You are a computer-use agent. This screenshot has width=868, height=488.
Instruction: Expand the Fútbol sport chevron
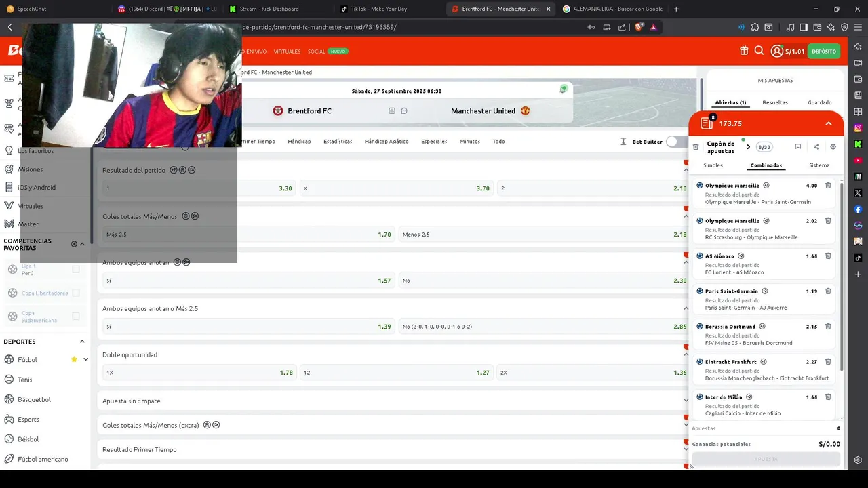pyautogui.click(x=85, y=359)
